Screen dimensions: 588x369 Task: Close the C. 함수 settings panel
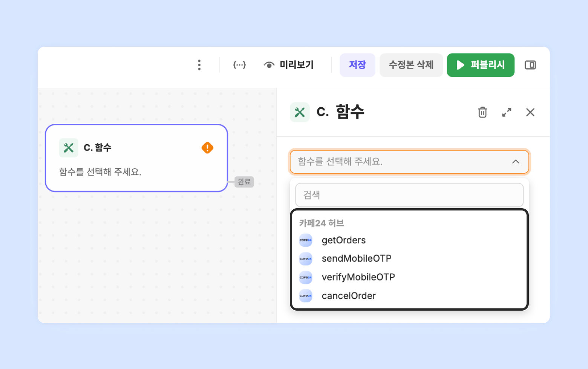(x=530, y=112)
